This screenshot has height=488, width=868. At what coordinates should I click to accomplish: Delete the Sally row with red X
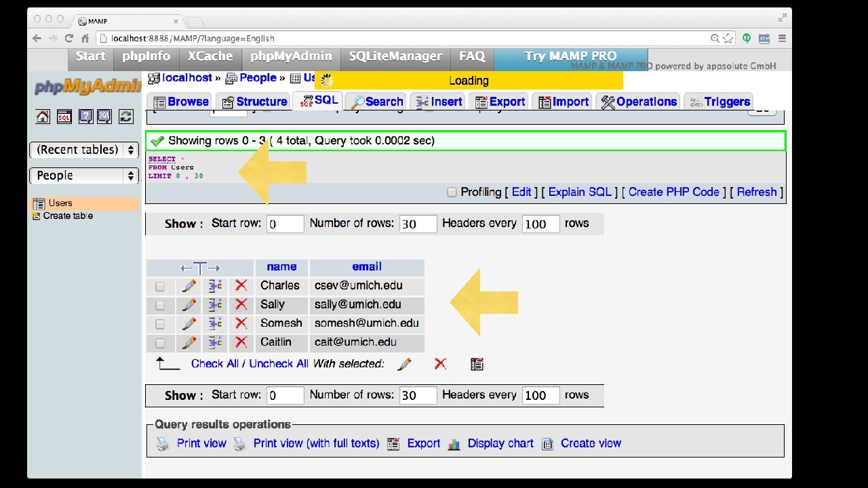[x=241, y=305]
